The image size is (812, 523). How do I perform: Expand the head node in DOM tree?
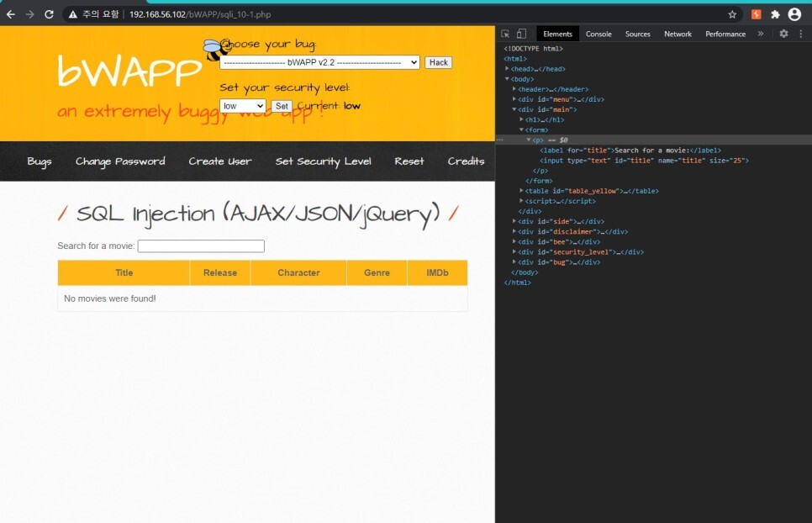pos(508,68)
